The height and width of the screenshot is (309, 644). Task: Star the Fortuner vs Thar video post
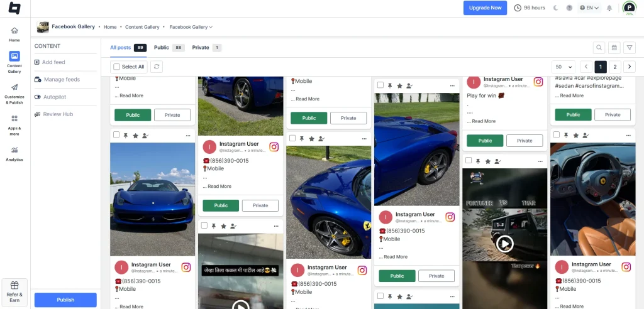tap(488, 161)
